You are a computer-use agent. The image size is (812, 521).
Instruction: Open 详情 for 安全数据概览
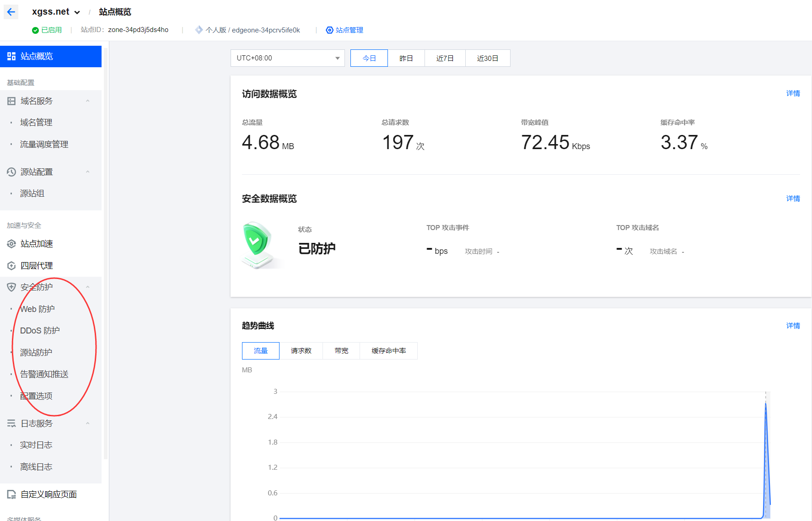(x=793, y=199)
